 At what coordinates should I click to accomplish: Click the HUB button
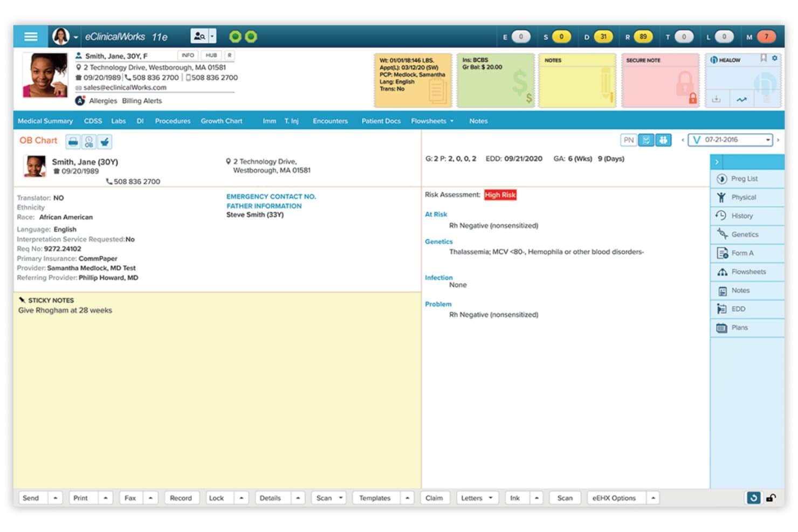[x=211, y=56]
